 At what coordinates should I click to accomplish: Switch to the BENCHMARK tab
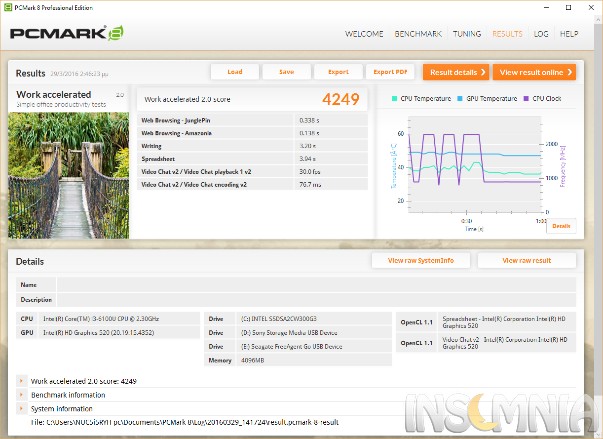pyautogui.click(x=418, y=34)
